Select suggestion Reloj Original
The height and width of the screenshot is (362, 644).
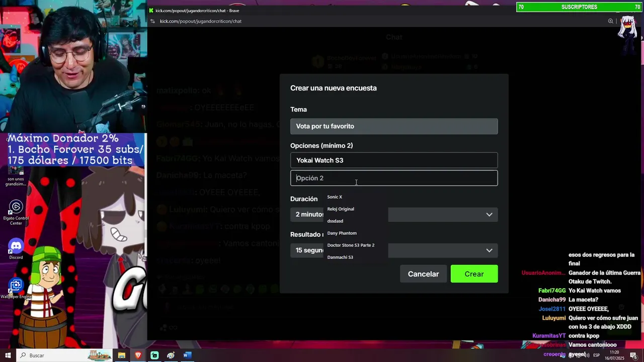(341, 209)
